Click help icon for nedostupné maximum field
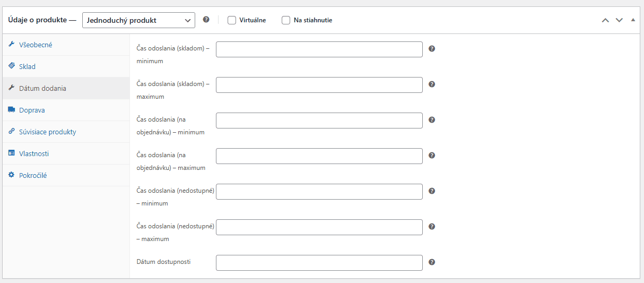The height and width of the screenshot is (283, 644). pyautogui.click(x=432, y=227)
